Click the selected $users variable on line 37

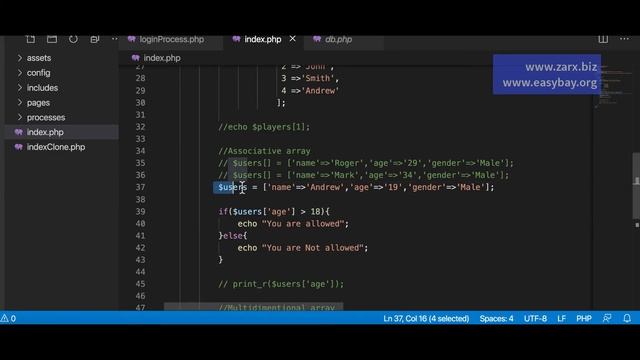pos(233,187)
